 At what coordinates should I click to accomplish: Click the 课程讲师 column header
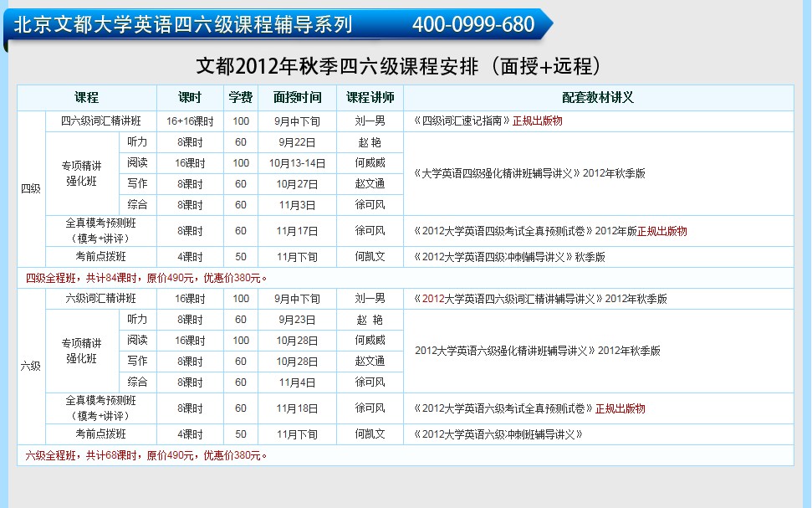pyautogui.click(x=370, y=97)
